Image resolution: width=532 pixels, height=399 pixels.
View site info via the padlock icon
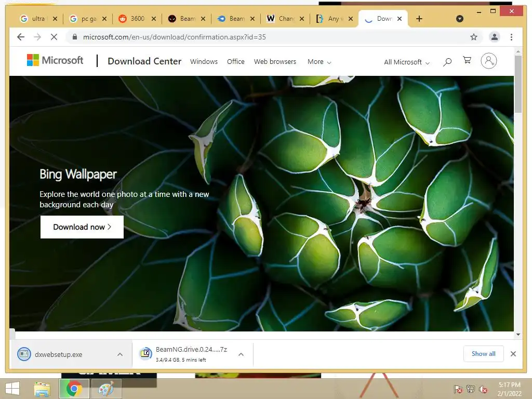[75, 37]
